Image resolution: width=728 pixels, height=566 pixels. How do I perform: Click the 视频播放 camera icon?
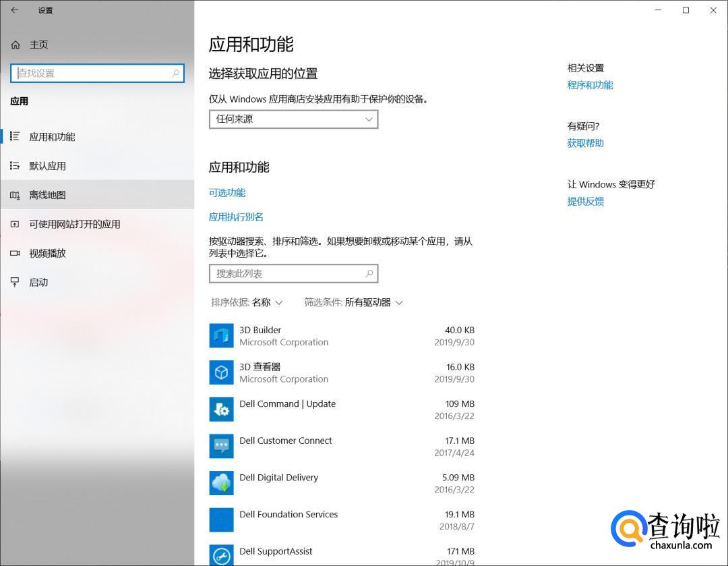[x=15, y=253]
